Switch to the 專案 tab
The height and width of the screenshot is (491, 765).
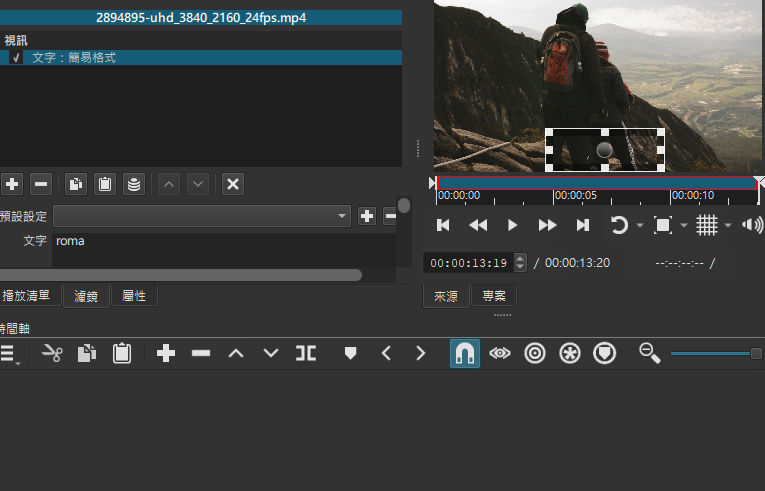tap(494, 296)
